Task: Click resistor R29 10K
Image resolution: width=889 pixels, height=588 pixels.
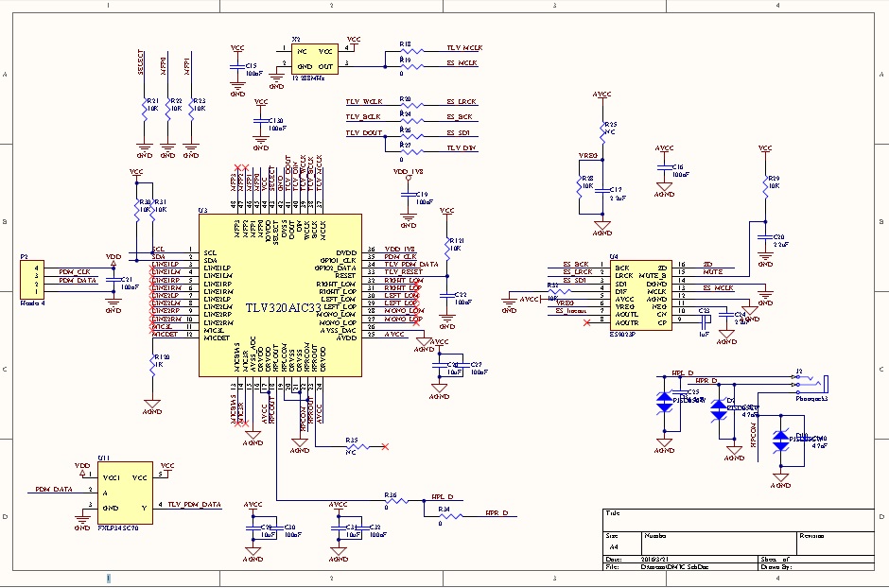Action: pos(765,186)
